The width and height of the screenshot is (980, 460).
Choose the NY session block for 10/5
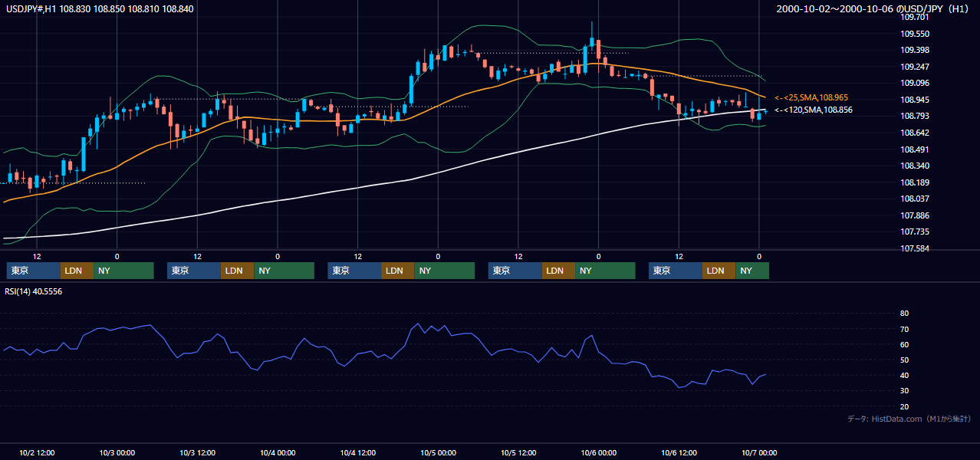pos(605,271)
